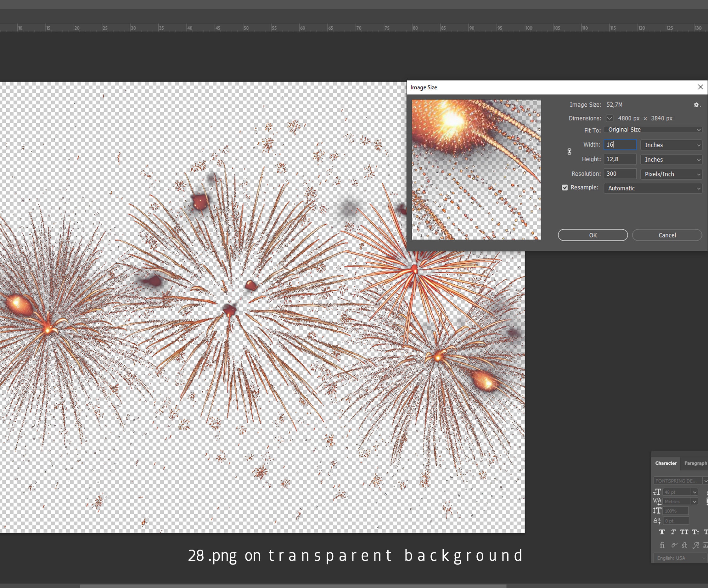Select the Swash (A) glyph icon

[x=695, y=545]
